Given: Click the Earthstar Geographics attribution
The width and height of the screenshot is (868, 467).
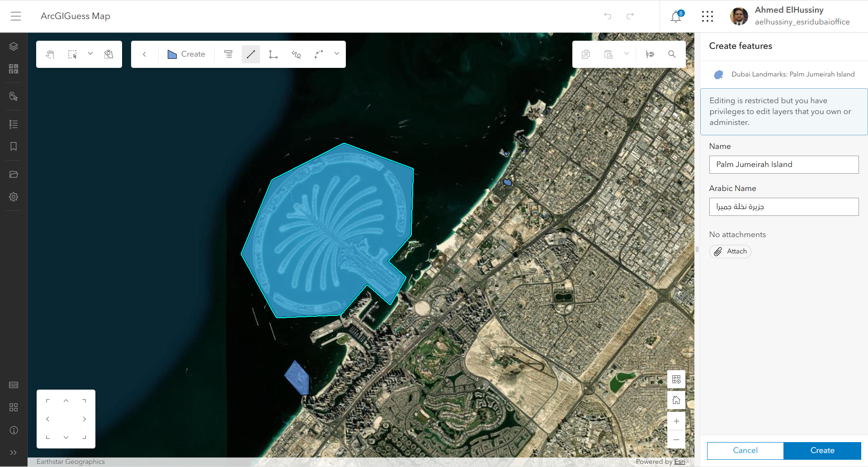Looking at the screenshot, I should (71, 462).
